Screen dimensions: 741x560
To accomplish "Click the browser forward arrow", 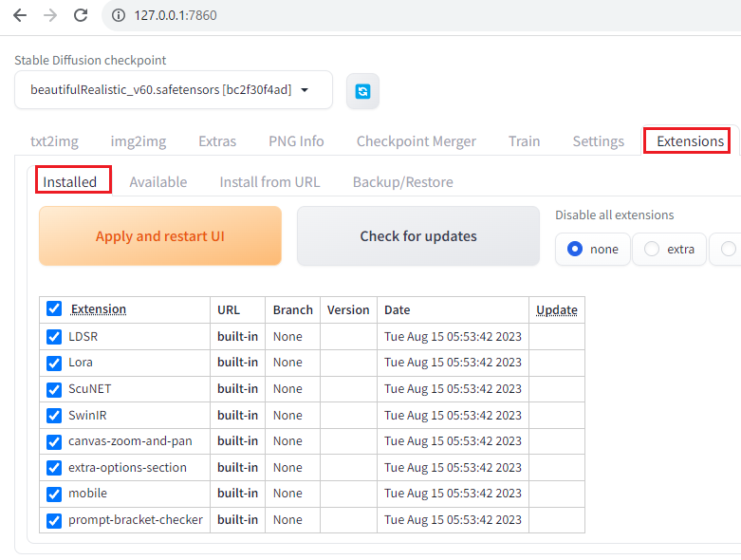I will (x=50, y=15).
